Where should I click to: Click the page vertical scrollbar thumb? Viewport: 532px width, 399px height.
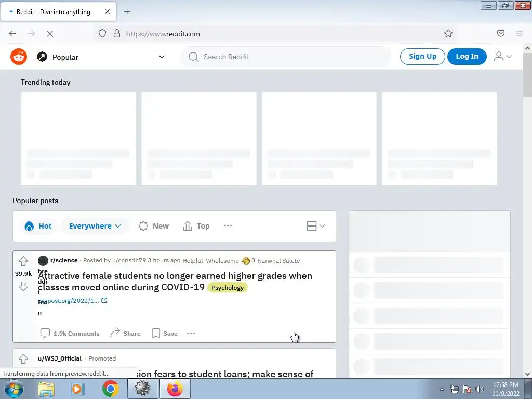[527, 75]
